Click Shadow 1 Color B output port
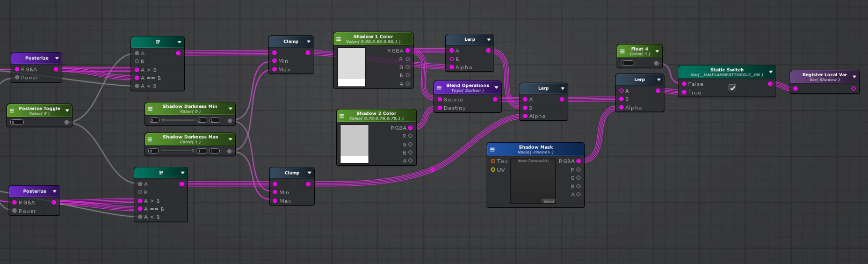This screenshot has width=868, height=264. pyautogui.click(x=408, y=76)
